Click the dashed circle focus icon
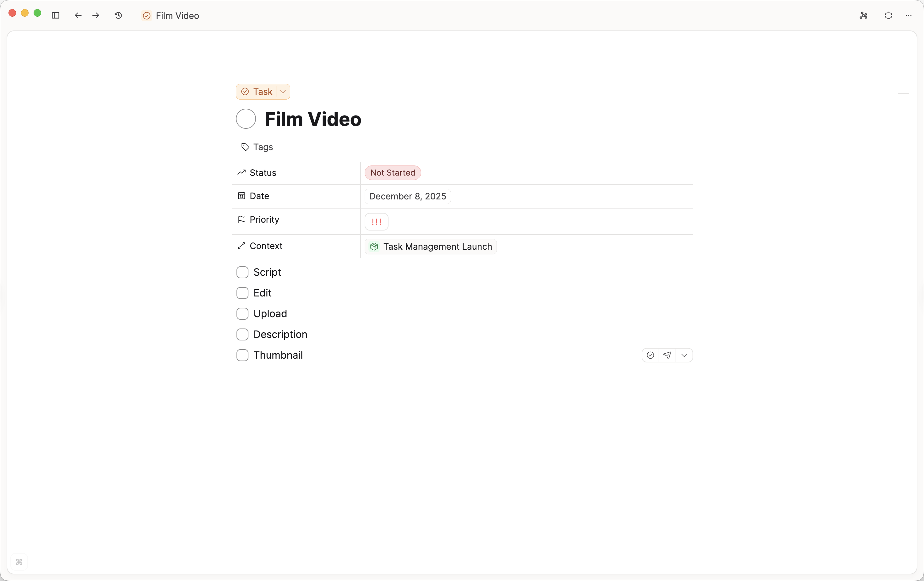The image size is (924, 581). (x=888, y=16)
